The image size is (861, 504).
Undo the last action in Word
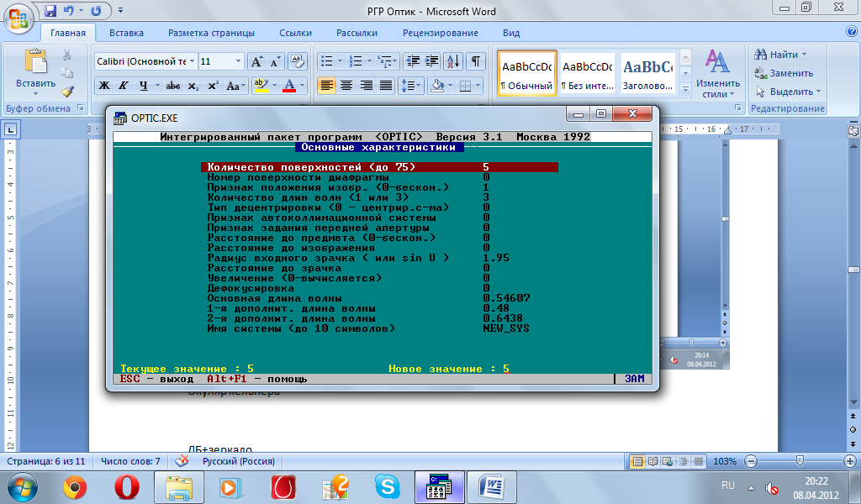point(69,10)
